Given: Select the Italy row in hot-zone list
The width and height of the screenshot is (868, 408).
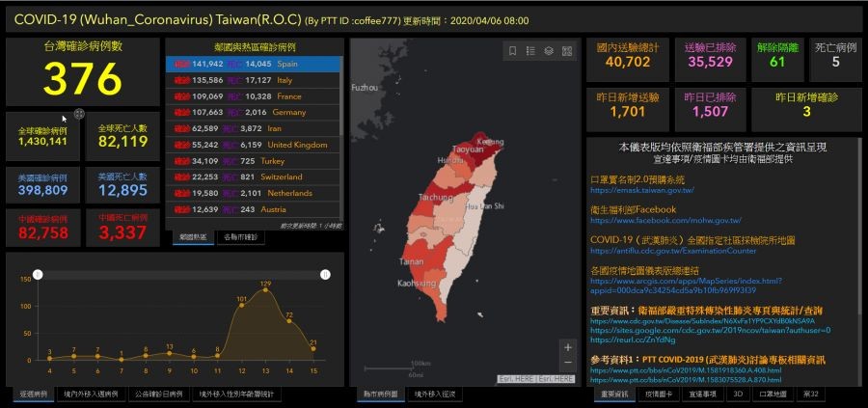Looking at the screenshot, I should click(253, 80).
